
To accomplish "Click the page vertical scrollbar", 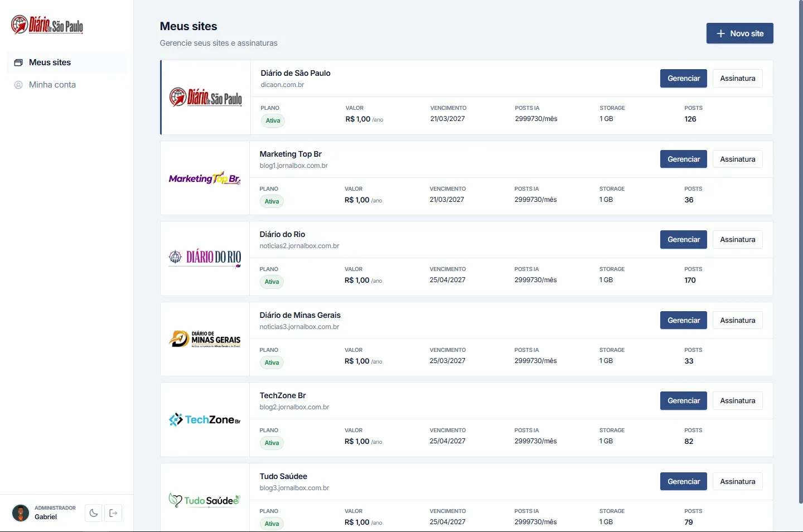I will (x=801, y=251).
